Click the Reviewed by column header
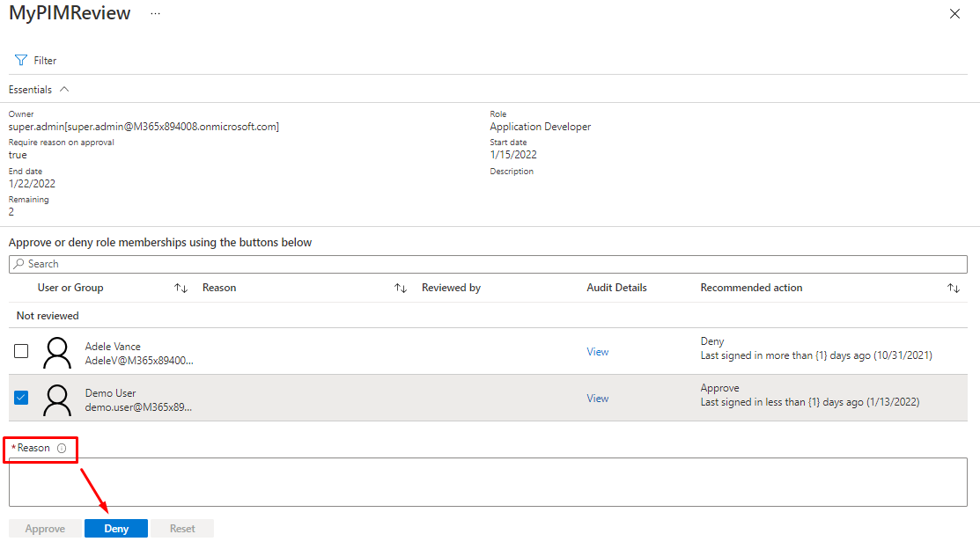The width and height of the screenshot is (980, 549). tap(451, 288)
